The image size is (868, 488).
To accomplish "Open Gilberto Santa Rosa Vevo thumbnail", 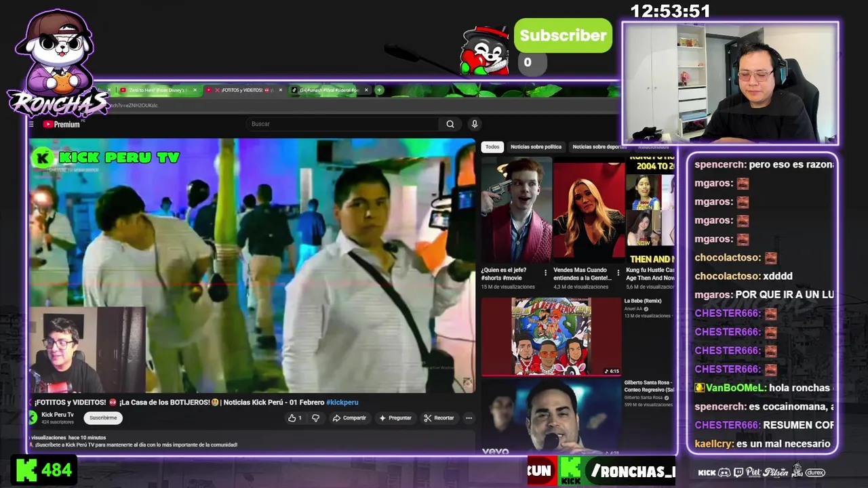I will click(551, 417).
